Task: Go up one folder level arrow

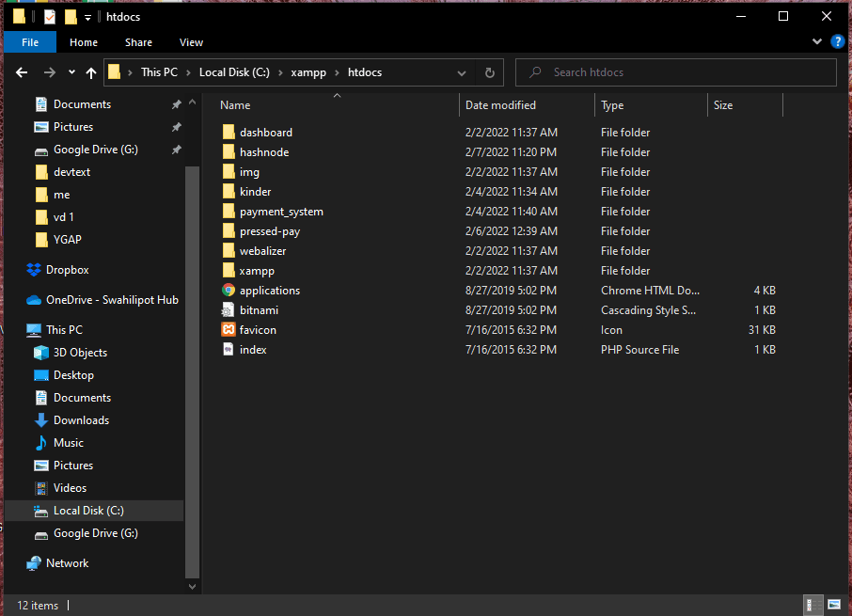Action: (90, 72)
